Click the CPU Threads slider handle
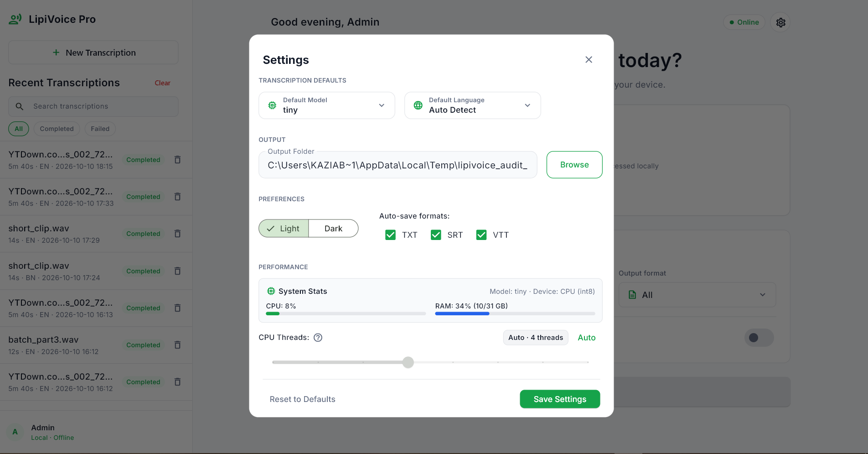This screenshot has height=454, width=868. (408, 362)
